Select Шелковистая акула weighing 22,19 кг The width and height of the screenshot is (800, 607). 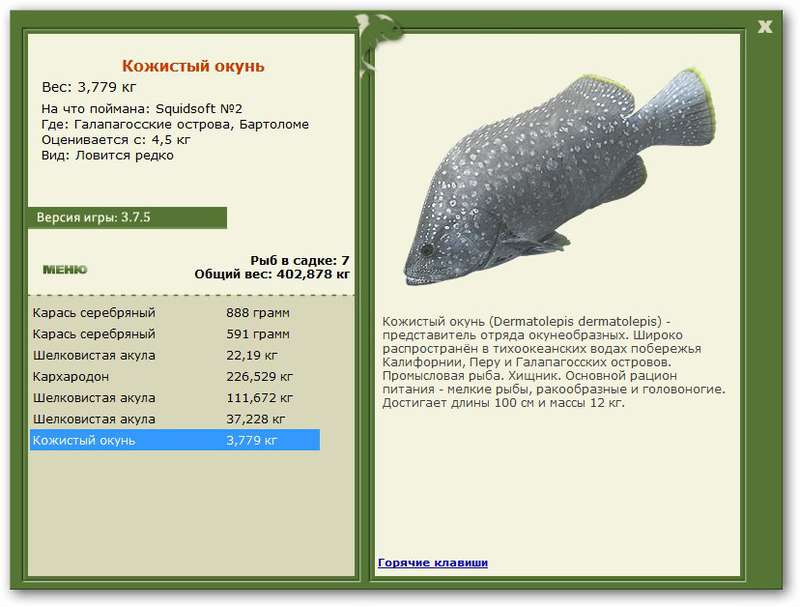(x=174, y=356)
